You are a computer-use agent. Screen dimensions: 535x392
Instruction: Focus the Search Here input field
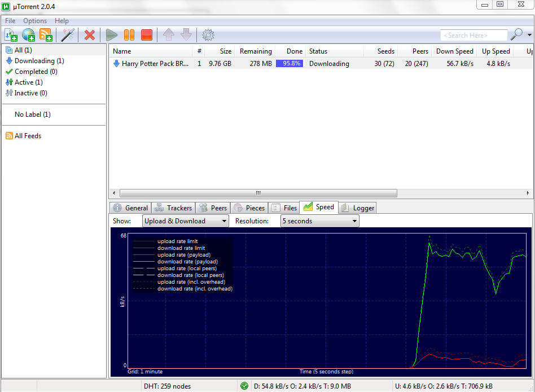point(473,36)
